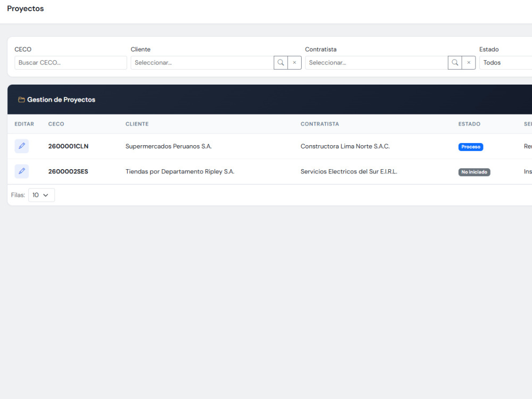
Task: Open Cliente search magnifier icon
Action: point(280,63)
